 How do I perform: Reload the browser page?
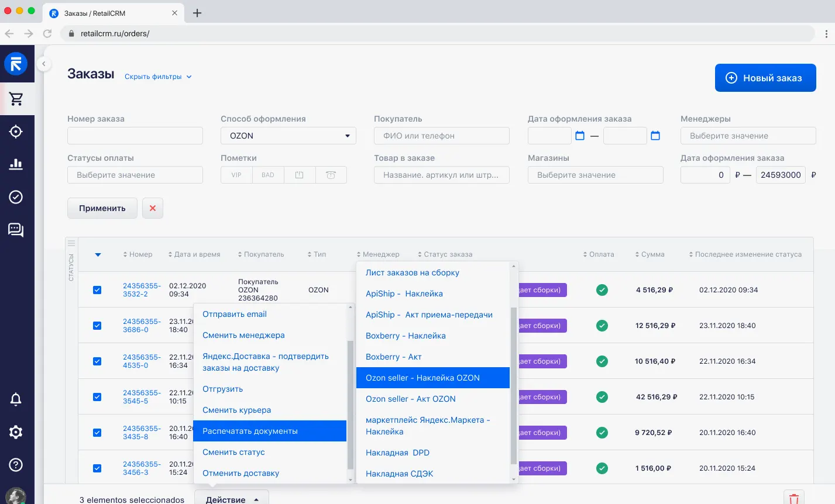click(47, 33)
